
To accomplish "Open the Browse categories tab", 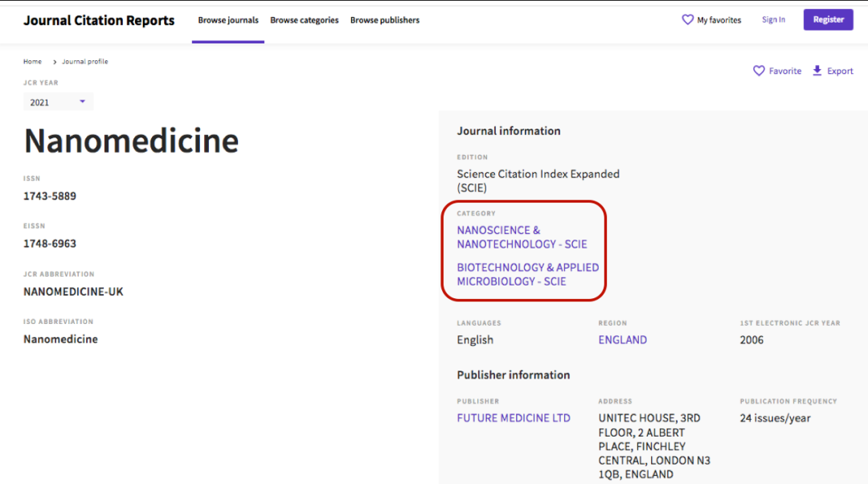I will (x=305, y=20).
